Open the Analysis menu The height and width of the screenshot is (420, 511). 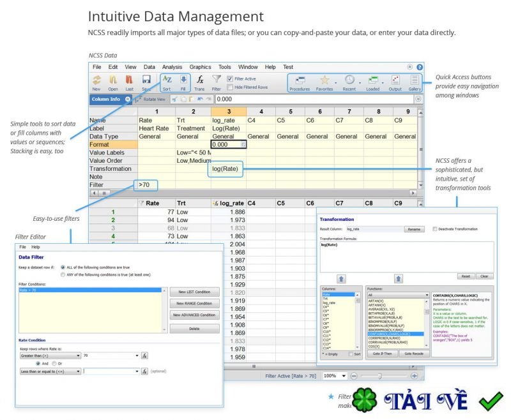(x=172, y=67)
